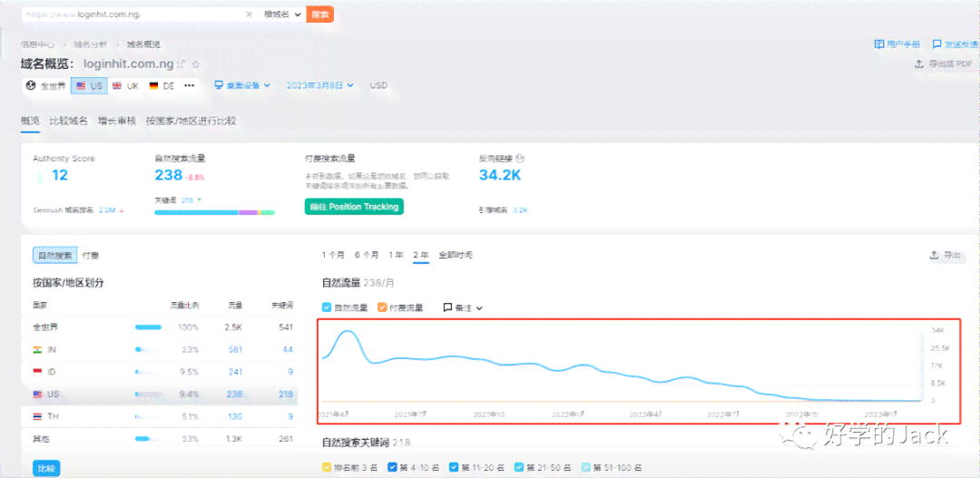Favorite loginhit.com.ng with the star icon
980x478 pixels.
point(196,63)
